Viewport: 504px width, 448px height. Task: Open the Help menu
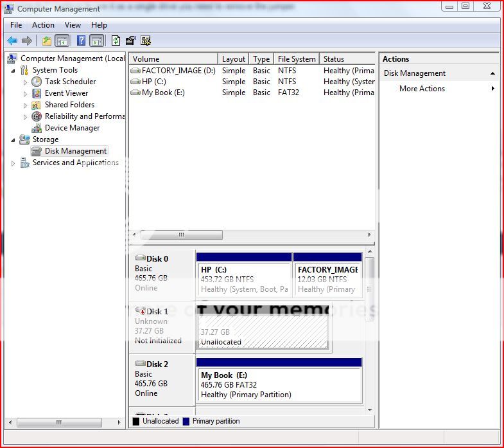point(99,25)
